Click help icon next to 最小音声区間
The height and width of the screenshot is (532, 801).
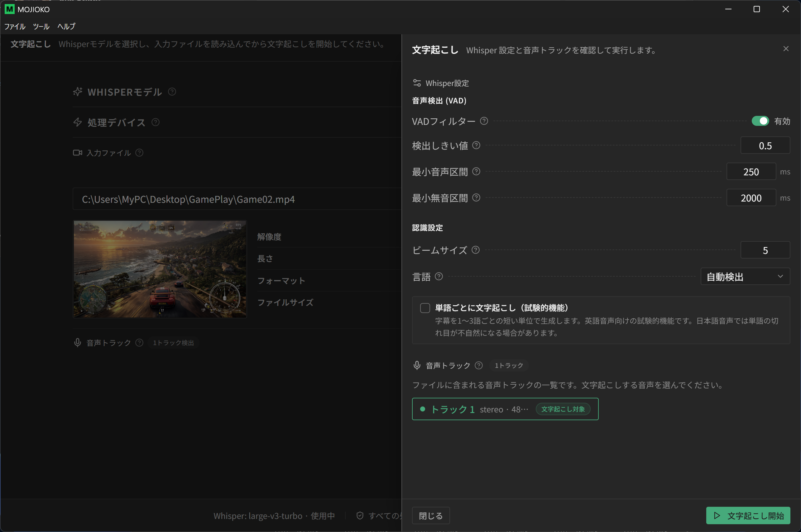(476, 171)
